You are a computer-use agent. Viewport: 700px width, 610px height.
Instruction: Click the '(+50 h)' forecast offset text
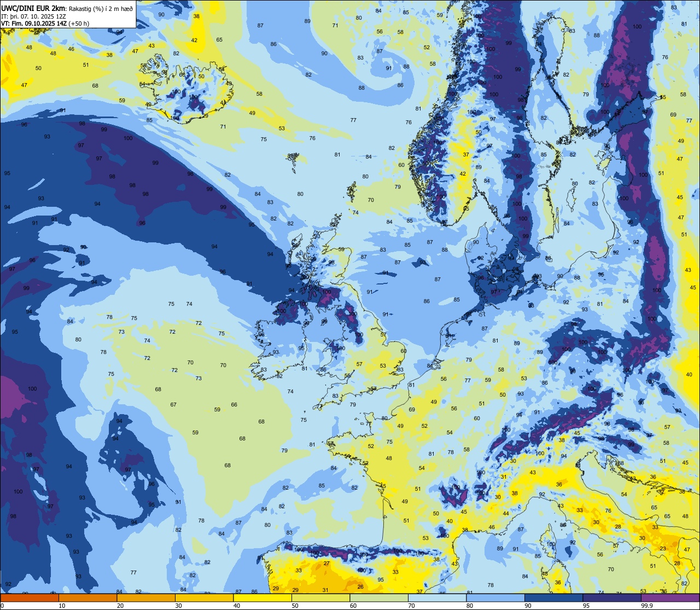coord(79,24)
